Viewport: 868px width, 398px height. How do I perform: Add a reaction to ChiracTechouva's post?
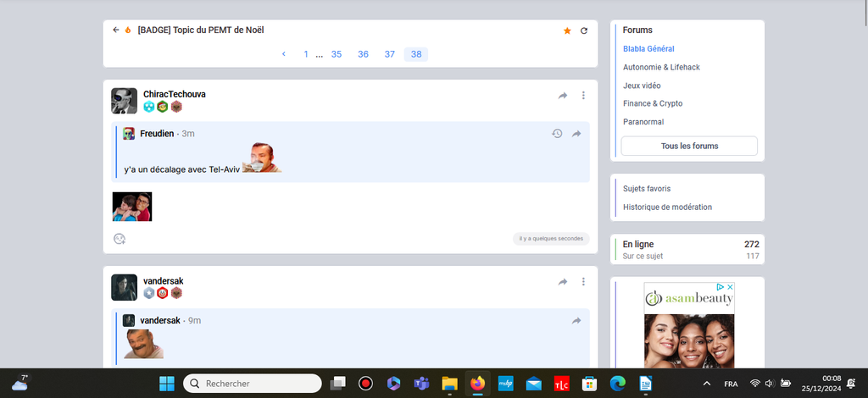(120, 239)
